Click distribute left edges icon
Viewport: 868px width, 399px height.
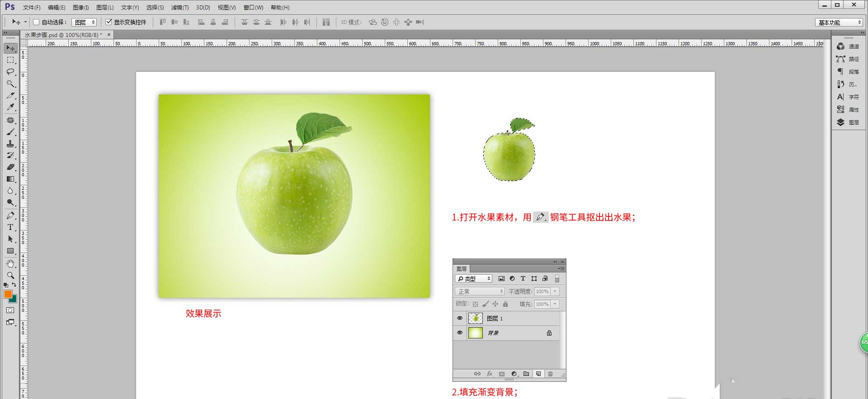(283, 22)
